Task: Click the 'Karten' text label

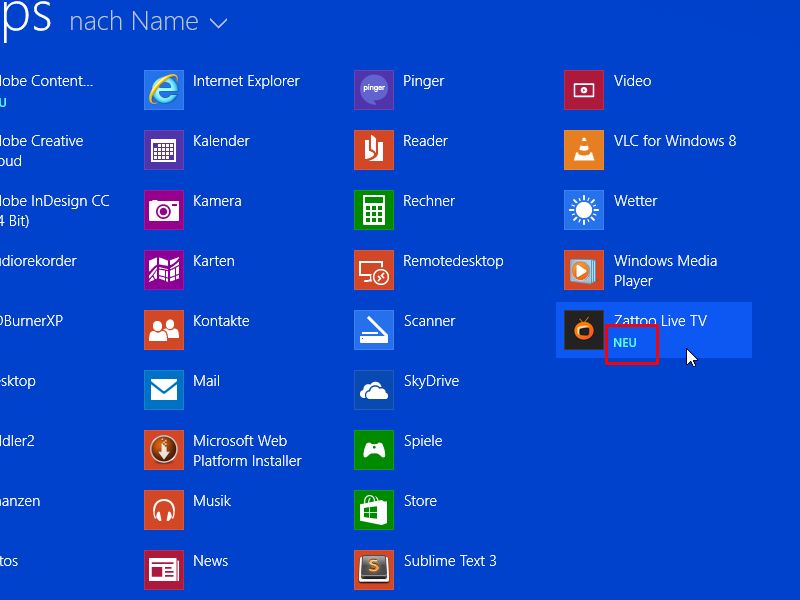Action: [x=214, y=261]
